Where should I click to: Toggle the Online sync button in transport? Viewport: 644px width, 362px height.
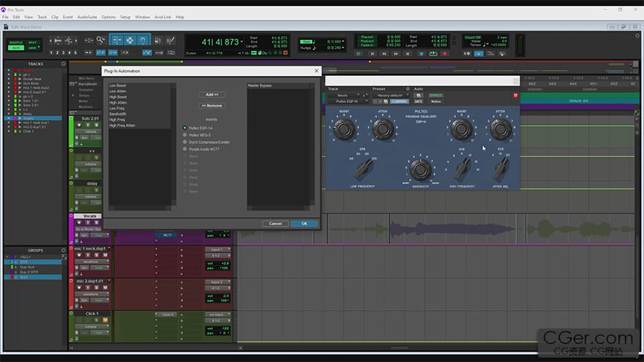[x=359, y=54]
